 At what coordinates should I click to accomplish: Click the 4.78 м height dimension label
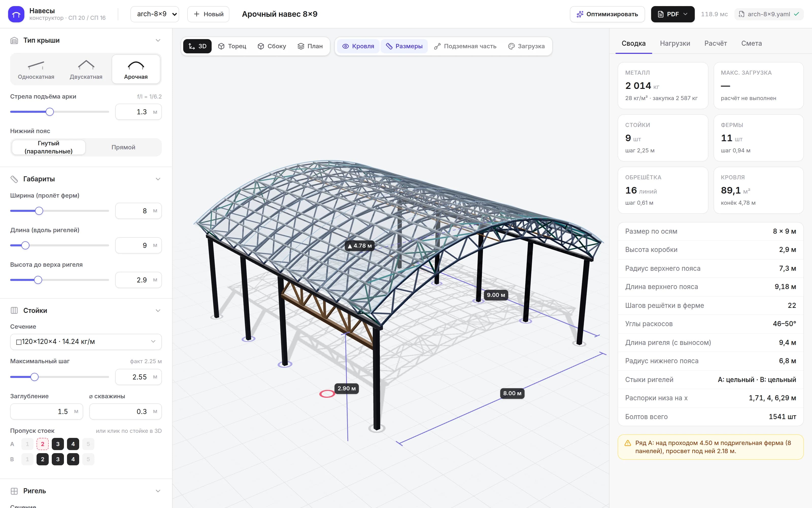pyautogui.click(x=359, y=246)
